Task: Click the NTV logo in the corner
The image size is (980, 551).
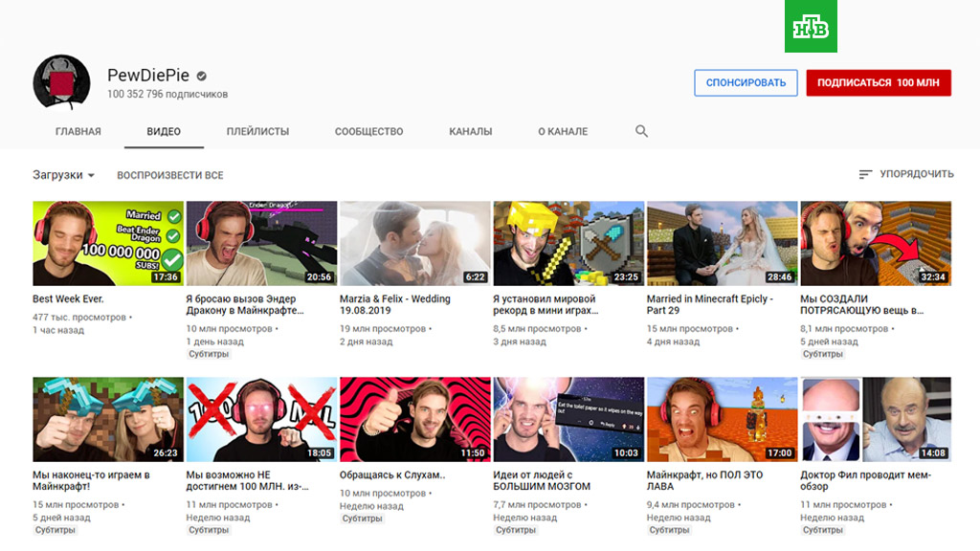Action: [812, 26]
